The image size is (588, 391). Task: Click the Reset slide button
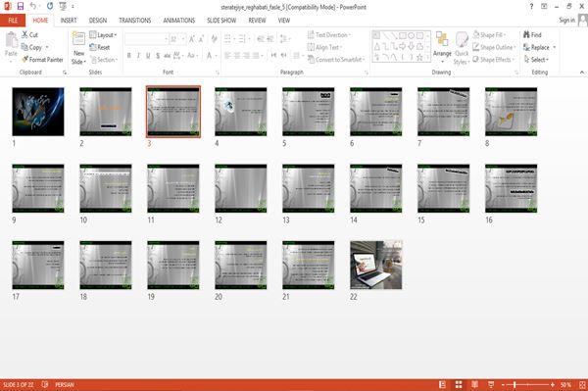[x=100, y=47]
